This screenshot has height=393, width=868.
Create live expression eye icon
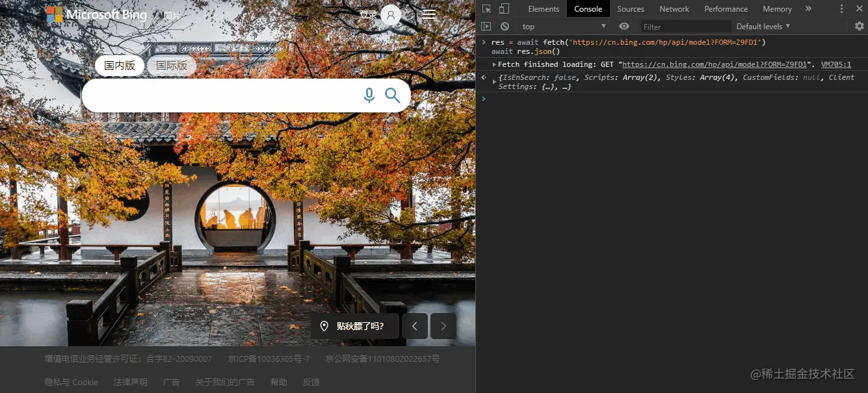pyautogui.click(x=624, y=26)
